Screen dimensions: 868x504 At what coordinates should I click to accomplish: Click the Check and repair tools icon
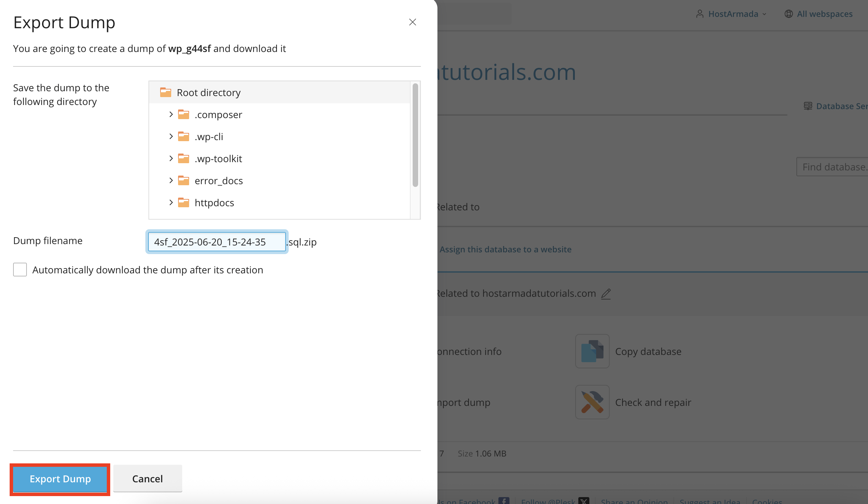pos(592,402)
